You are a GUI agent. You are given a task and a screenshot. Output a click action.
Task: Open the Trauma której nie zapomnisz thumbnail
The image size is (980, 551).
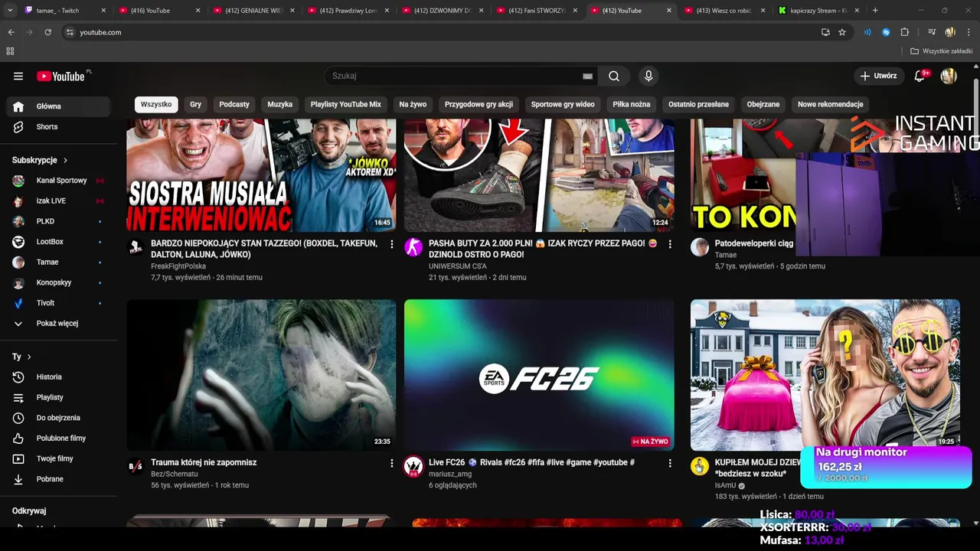click(261, 375)
